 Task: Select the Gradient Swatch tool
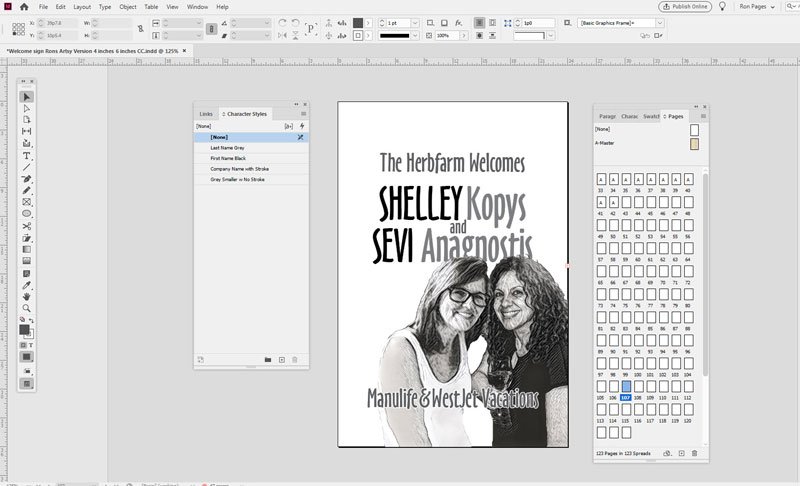(x=27, y=249)
